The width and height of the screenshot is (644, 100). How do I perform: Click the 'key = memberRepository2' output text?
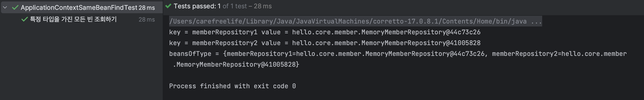click(x=213, y=43)
